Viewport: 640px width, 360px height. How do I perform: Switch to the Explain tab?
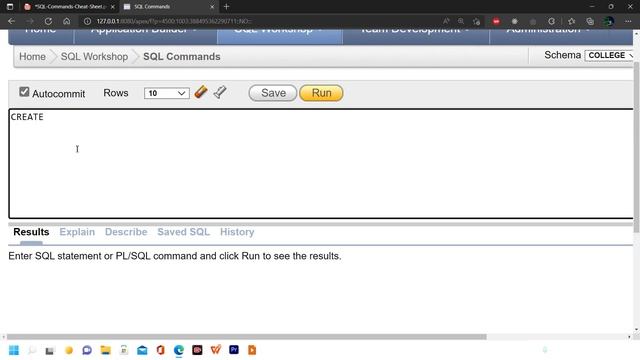(77, 232)
